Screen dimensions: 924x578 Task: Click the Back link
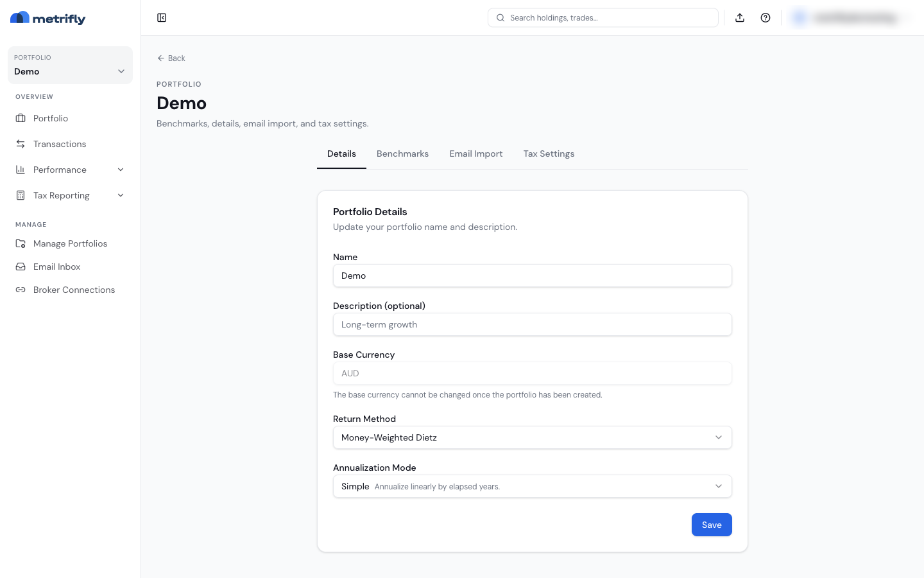pos(171,58)
